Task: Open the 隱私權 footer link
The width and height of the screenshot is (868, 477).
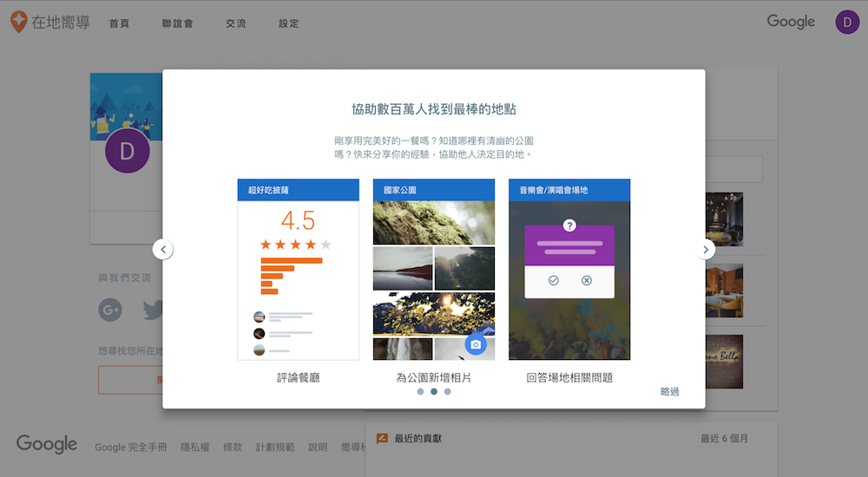Action: click(x=194, y=448)
